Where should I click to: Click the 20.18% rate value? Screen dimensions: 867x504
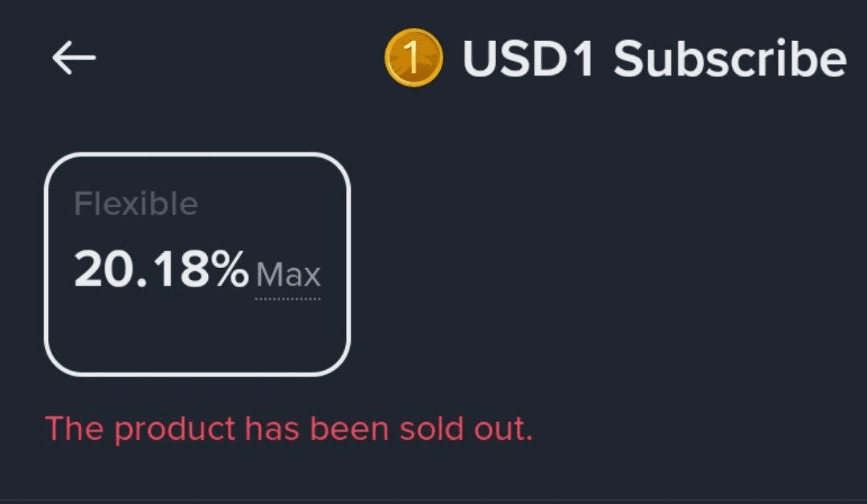click(161, 270)
